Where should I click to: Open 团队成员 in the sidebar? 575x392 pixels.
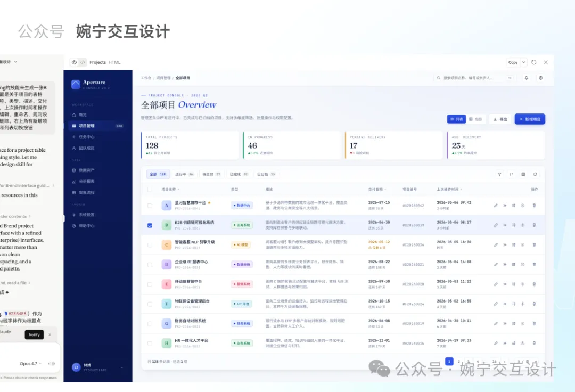[x=98, y=148]
